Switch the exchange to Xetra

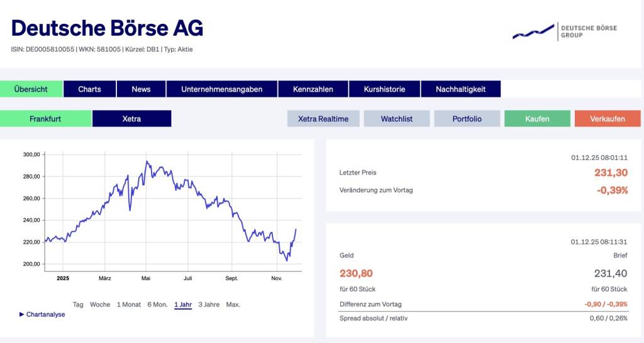pyautogui.click(x=131, y=119)
